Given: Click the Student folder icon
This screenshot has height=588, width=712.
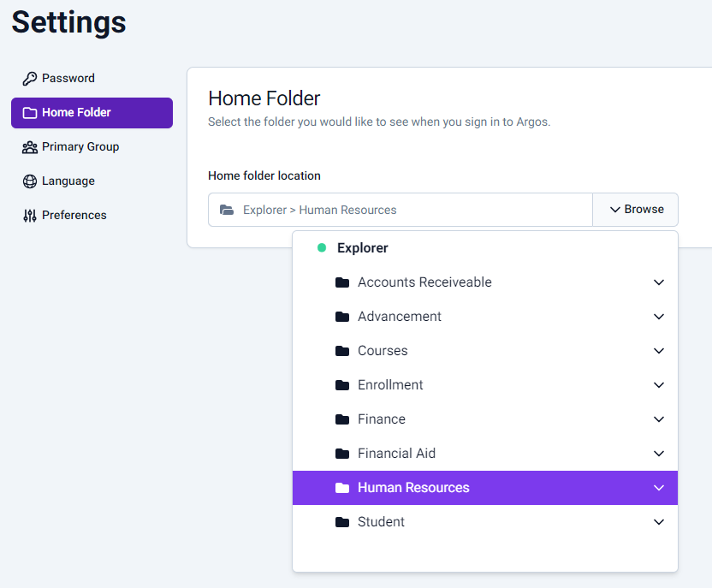Looking at the screenshot, I should point(342,522).
